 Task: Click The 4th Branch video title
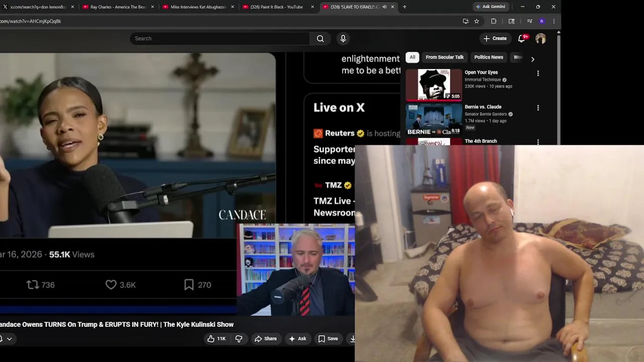click(480, 141)
